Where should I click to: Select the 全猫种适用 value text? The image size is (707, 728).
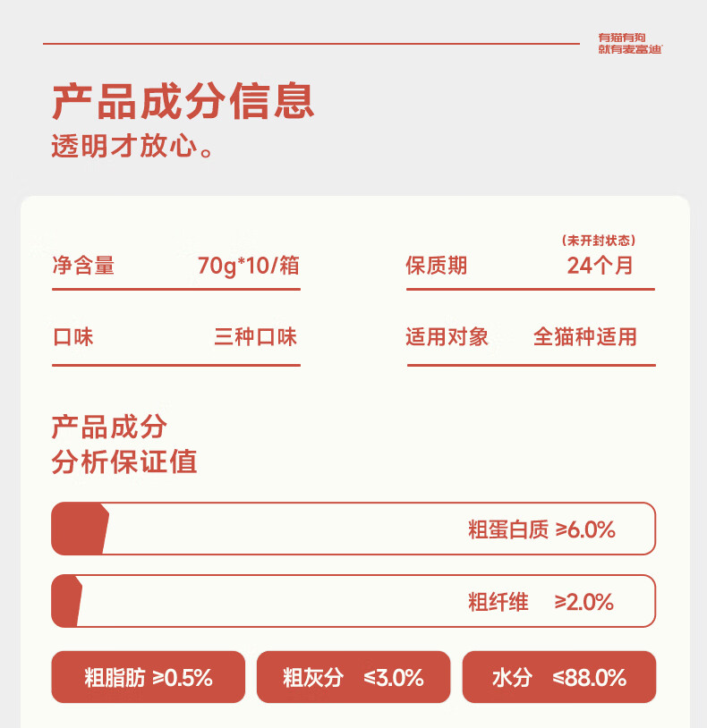click(x=584, y=337)
